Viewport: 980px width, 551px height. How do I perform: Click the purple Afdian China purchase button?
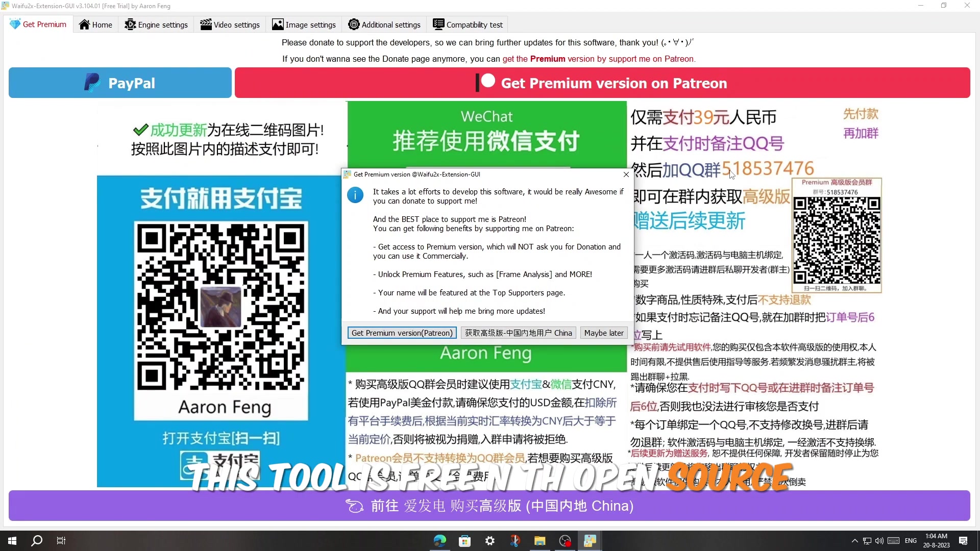point(489,506)
